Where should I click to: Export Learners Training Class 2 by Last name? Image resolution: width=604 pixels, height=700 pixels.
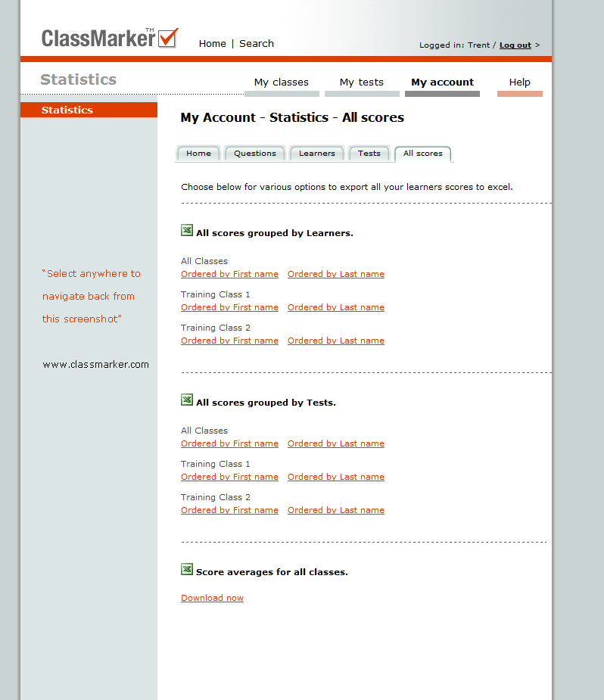[x=336, y=341]
